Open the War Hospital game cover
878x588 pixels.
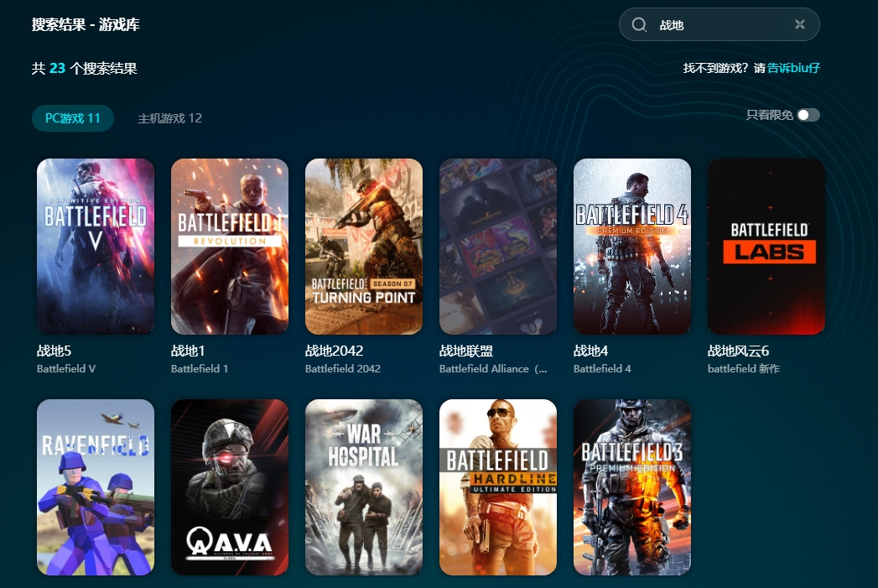(364, 487)
